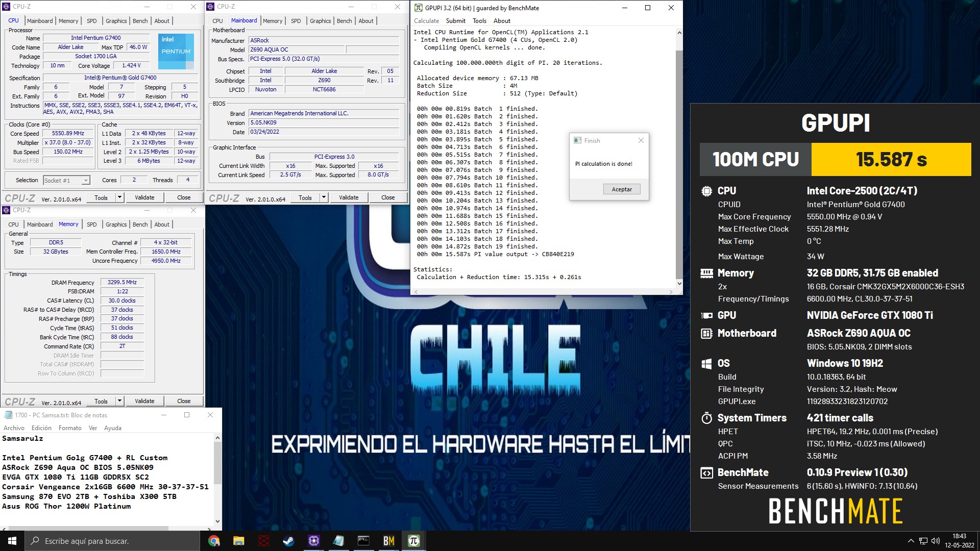Open File Explorer from the taskbar
This screenshot has height=551, width=980.
[x=239, y=541]
